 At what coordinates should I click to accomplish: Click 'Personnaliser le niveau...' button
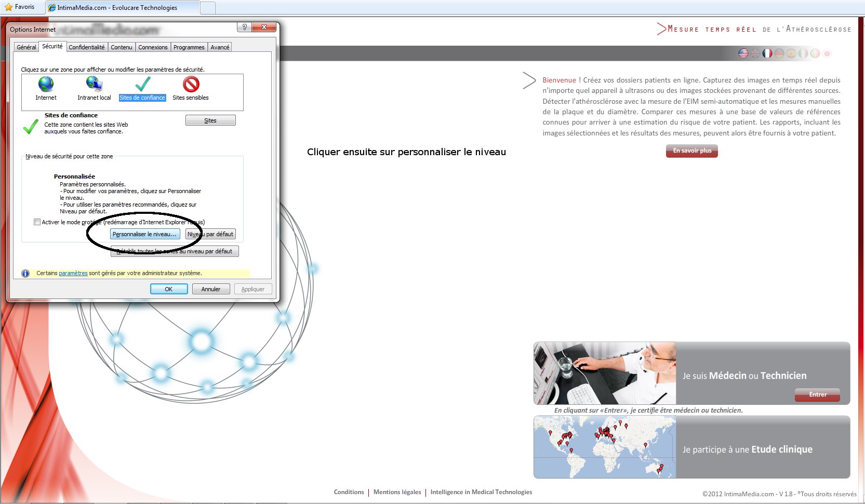145,234
